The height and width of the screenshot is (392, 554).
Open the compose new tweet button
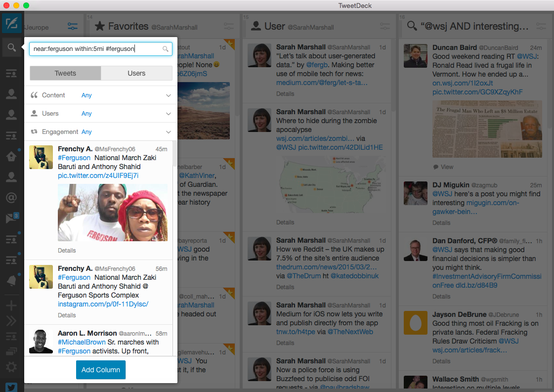click(x=12, y=23)
